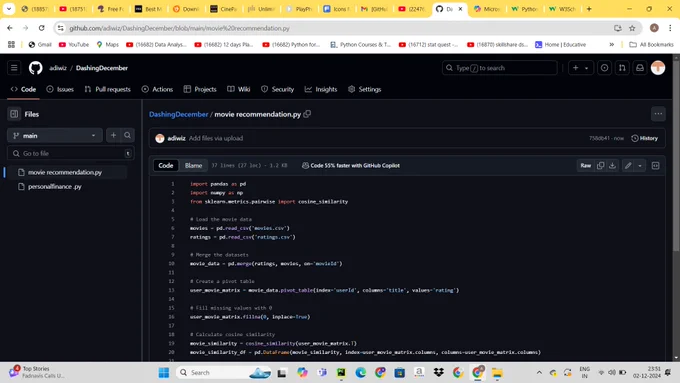Edit this file with pencil icon
680x383 pixels.
coord(628,165)
